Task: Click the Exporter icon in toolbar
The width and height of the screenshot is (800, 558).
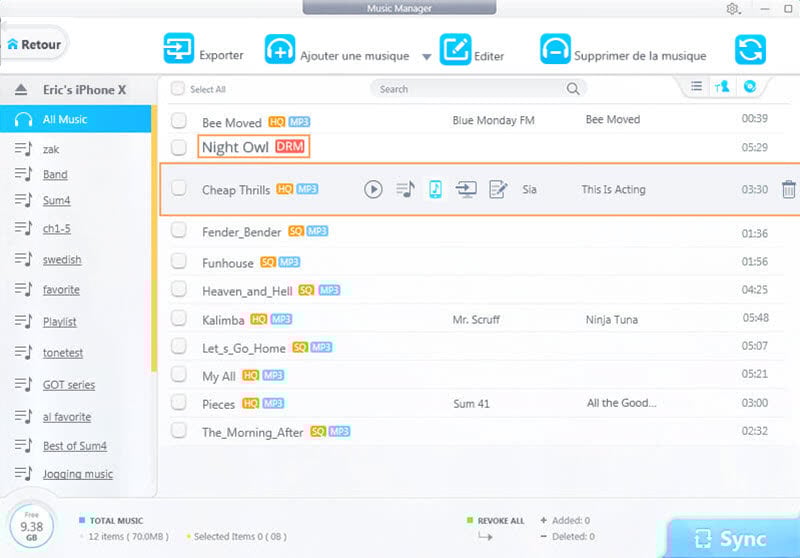Action: coord(179,49)
